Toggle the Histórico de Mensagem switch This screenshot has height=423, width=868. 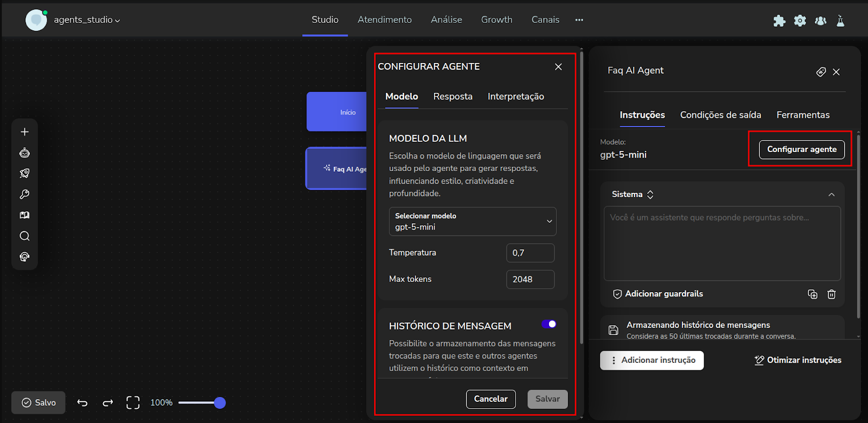click(548, 324)
